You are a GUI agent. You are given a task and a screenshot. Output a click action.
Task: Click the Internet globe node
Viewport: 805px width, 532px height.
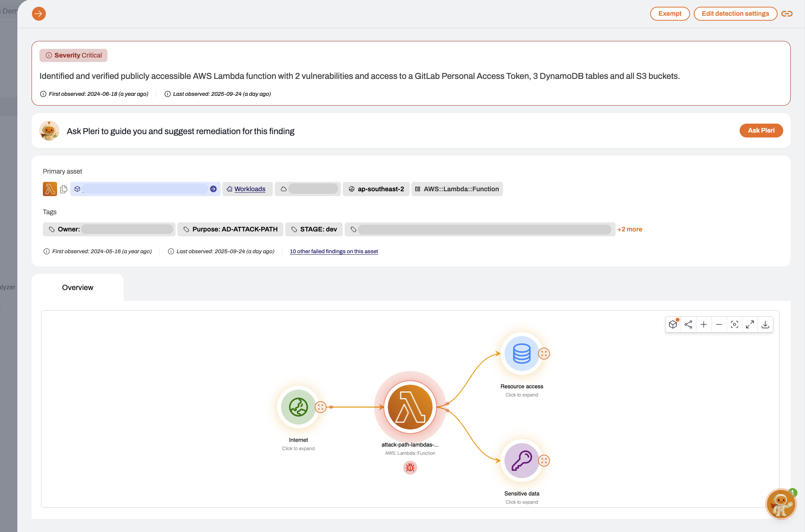[298, 407]
